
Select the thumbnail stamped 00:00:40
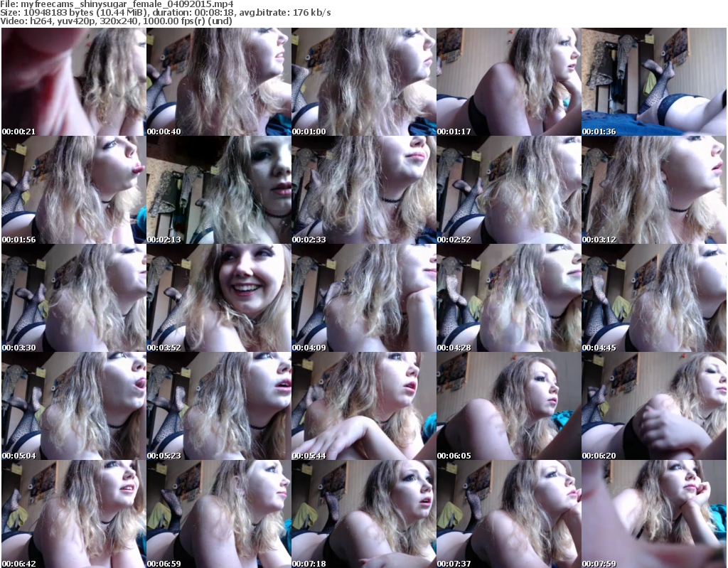pyautogui.click(x=219, y=82)
